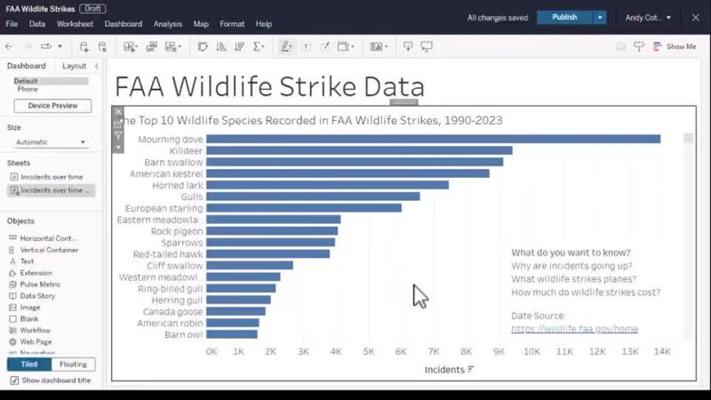Open the chart's More Options arrow
The height and width of the screenshot is (400, 711).
118,147
